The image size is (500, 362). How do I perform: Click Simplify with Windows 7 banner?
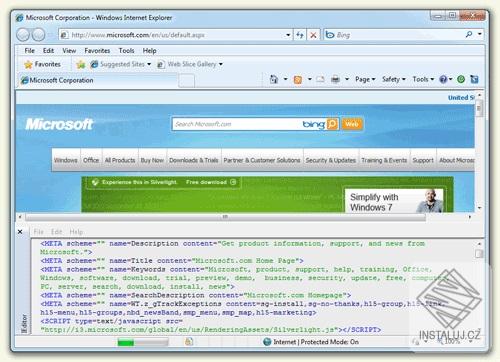(394, 201)
